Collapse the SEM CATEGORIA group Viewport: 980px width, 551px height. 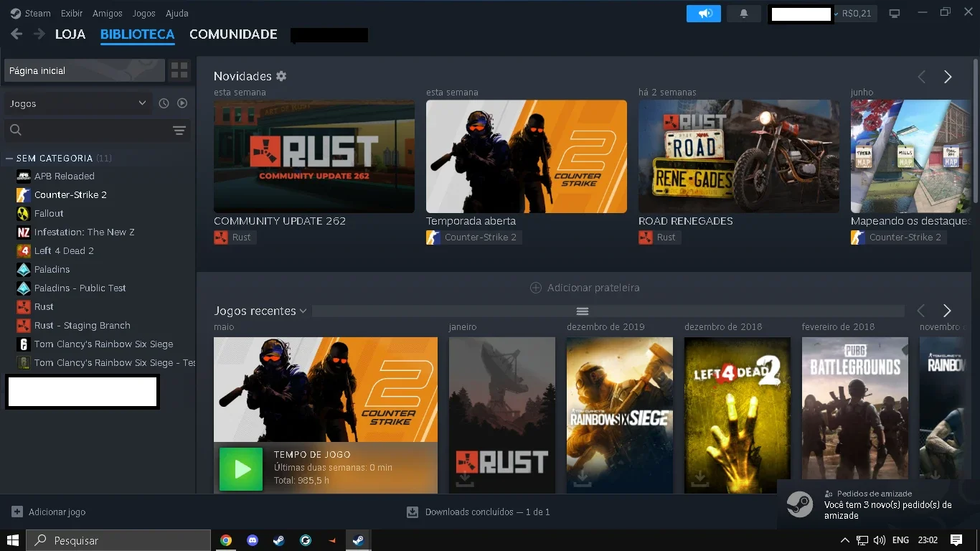pyautogui.click(x=9, y=158)
